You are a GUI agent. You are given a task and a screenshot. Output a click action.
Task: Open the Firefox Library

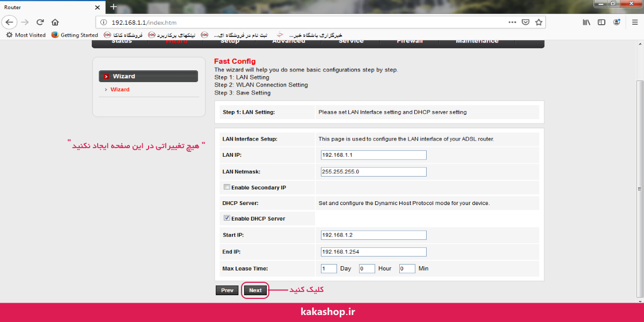tap(587, 22)
